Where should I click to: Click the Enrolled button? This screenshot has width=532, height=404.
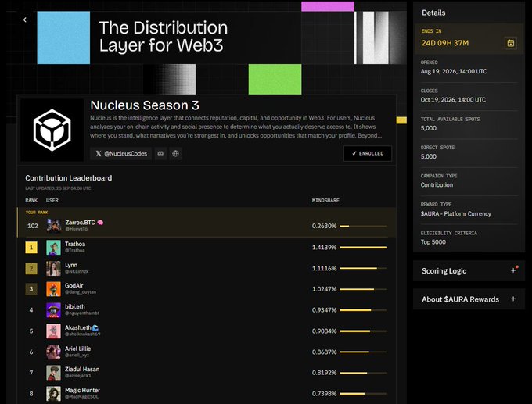pyautogui.click(x=368, y=153)
